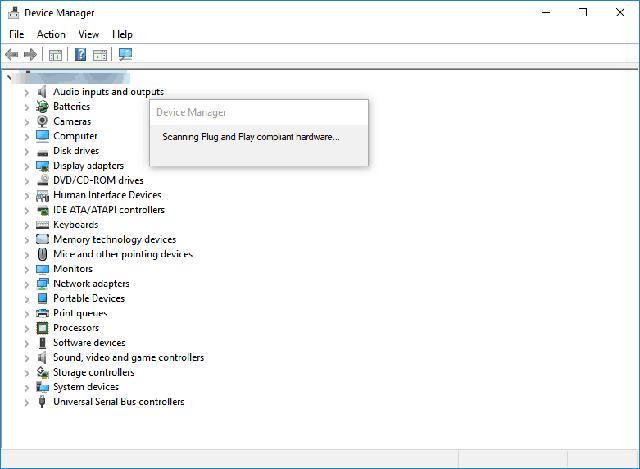This screenshot has width=640, height=469.
Task: Select the Batteries icon in tree
Action: click(42, 107)
